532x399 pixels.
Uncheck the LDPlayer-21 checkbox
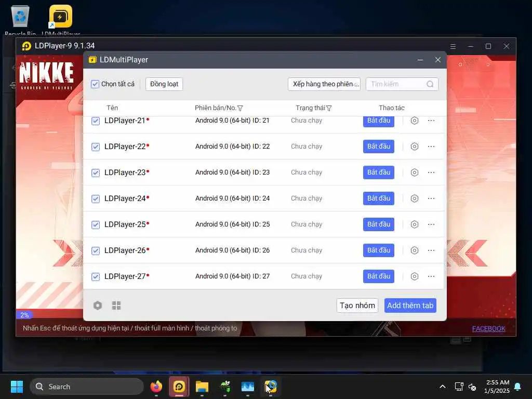[96, 121]
